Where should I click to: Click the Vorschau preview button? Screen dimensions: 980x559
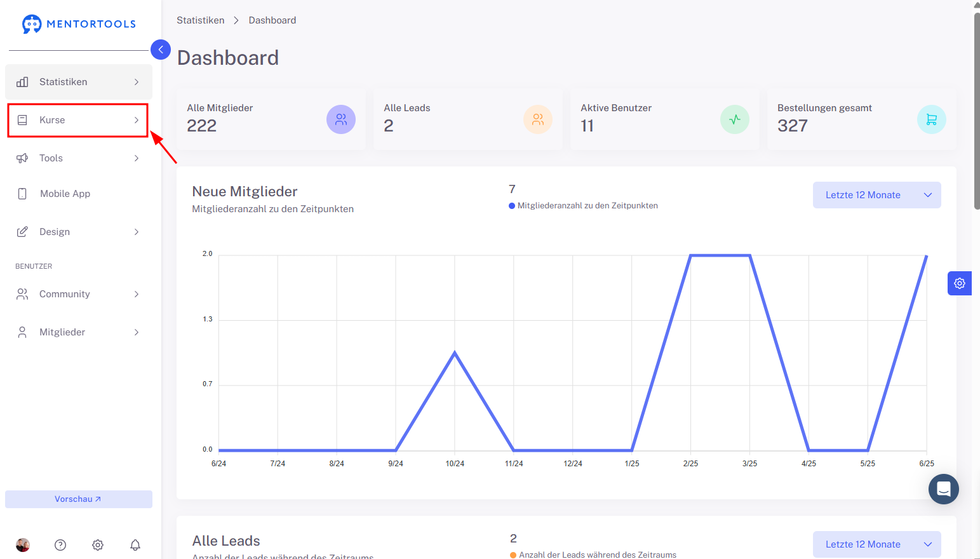(x=79, y=499)
